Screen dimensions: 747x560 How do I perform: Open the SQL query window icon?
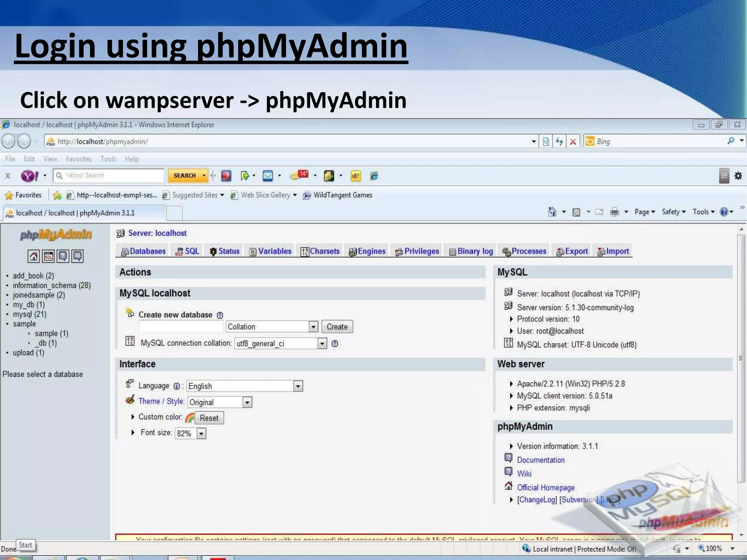pos(48,256)
